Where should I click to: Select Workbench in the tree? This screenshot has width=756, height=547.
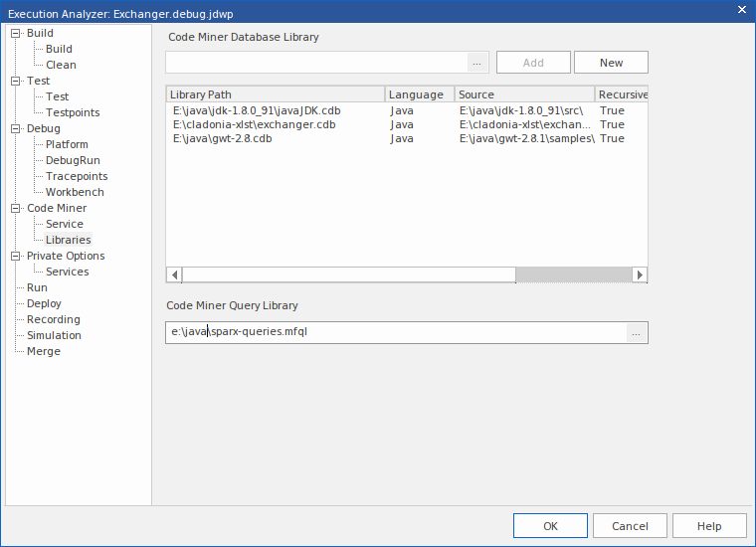point(75,192)
